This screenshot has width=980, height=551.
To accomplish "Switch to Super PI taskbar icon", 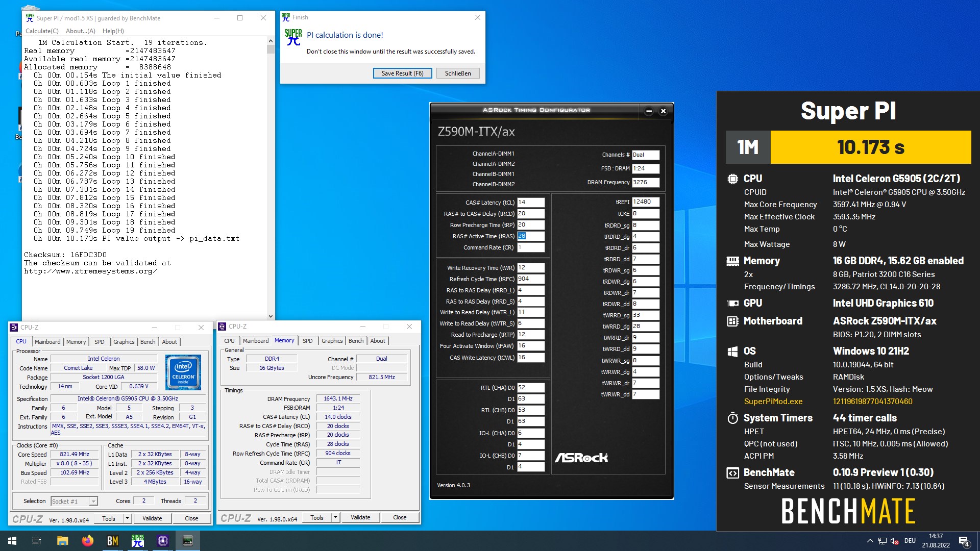I will [x=138, y=541].
